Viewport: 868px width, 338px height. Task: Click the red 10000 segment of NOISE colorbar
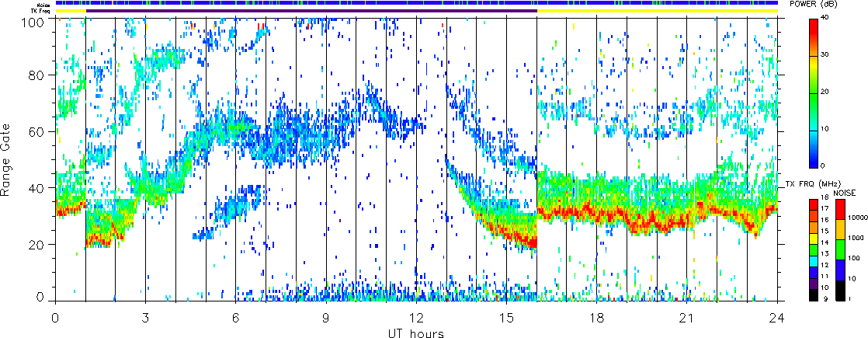click(839, 210)
